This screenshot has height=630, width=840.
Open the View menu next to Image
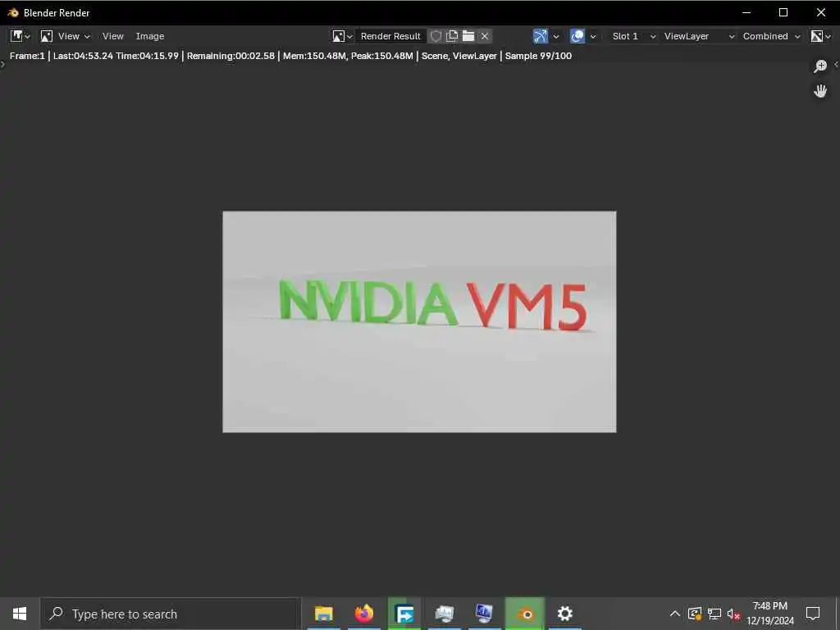tap(112, 36)
